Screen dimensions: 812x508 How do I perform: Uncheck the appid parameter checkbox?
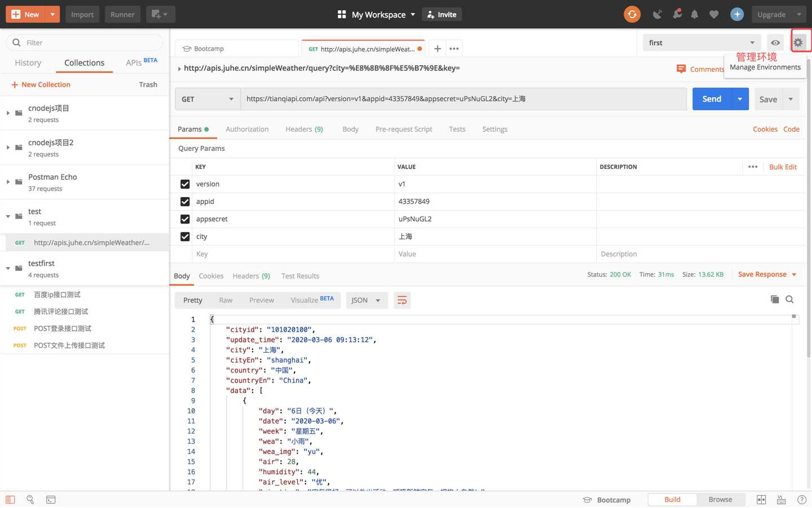[x=185, y=202]
